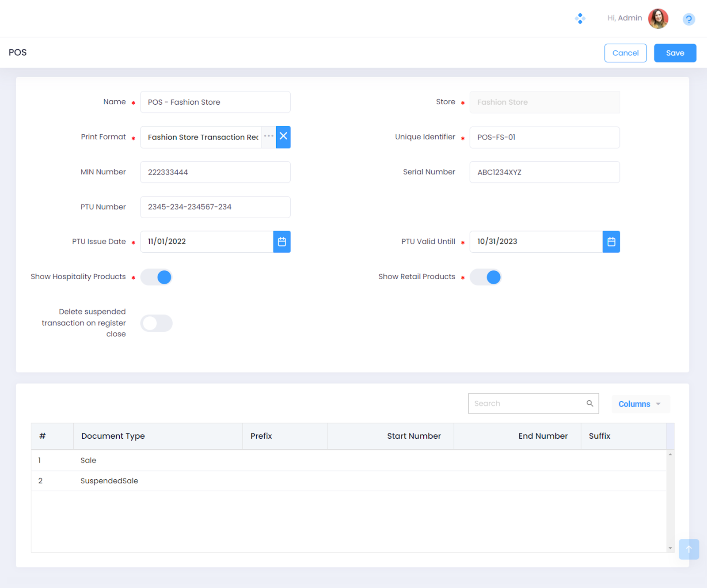Click the scroll-to-top arrow button
The width and height of the screenshot is (707, 588).
tap(688, 549)
